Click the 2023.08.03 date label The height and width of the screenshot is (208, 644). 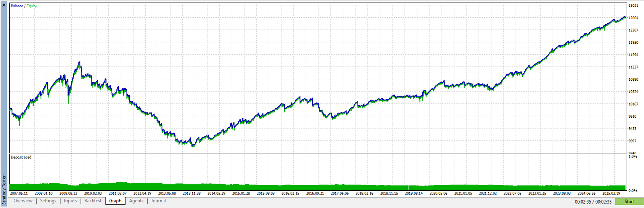point(562,193)
